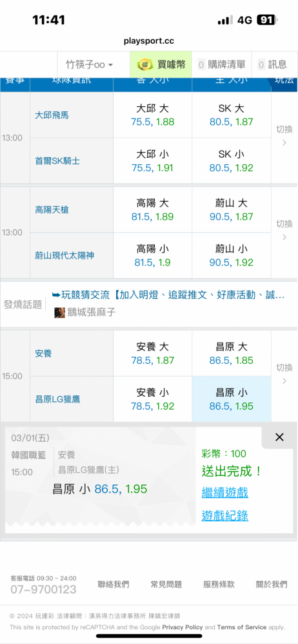Screen dimensions: 298x644
Task: Open the 遊戲紀錄 link
Action: pos(224,515)
